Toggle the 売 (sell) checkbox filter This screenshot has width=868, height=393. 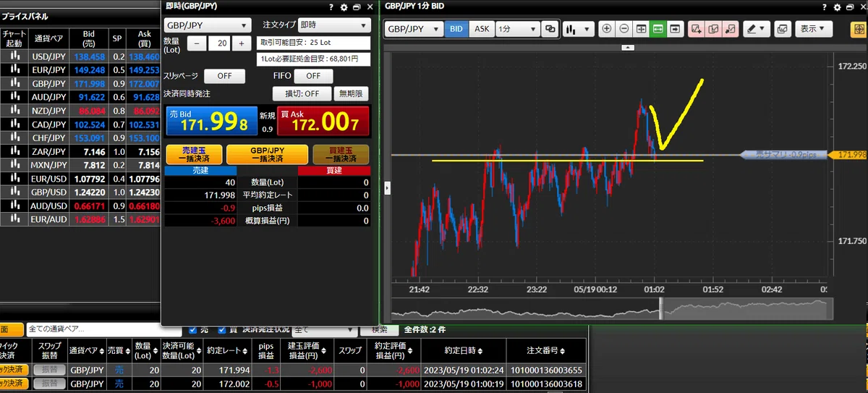pos(192,329)
